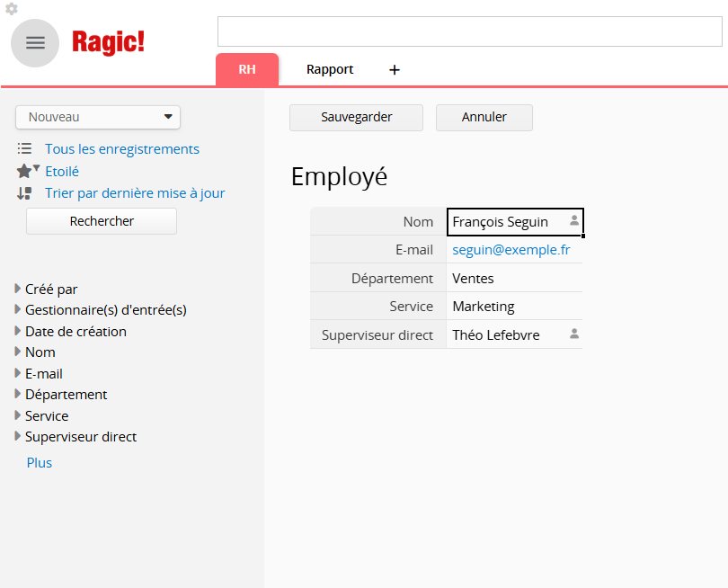Select the RH tab
This screenshot has width=728, height=588.
(x=247, y=70)
